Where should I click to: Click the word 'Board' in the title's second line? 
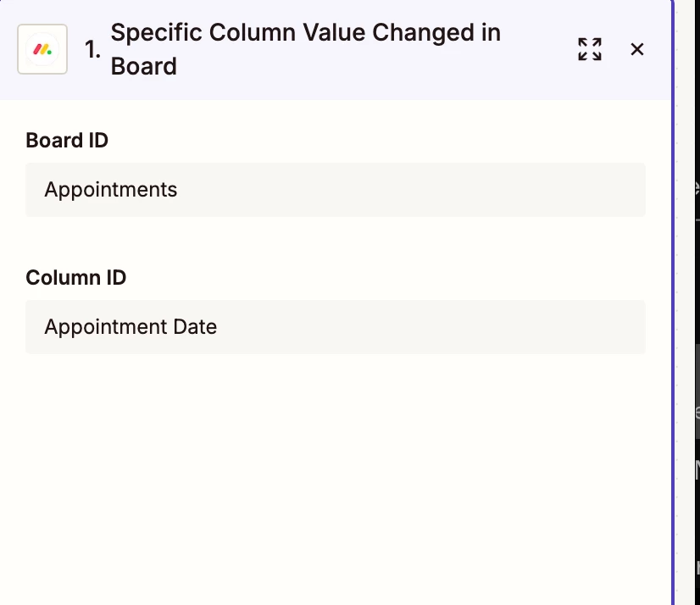(144, 66)
